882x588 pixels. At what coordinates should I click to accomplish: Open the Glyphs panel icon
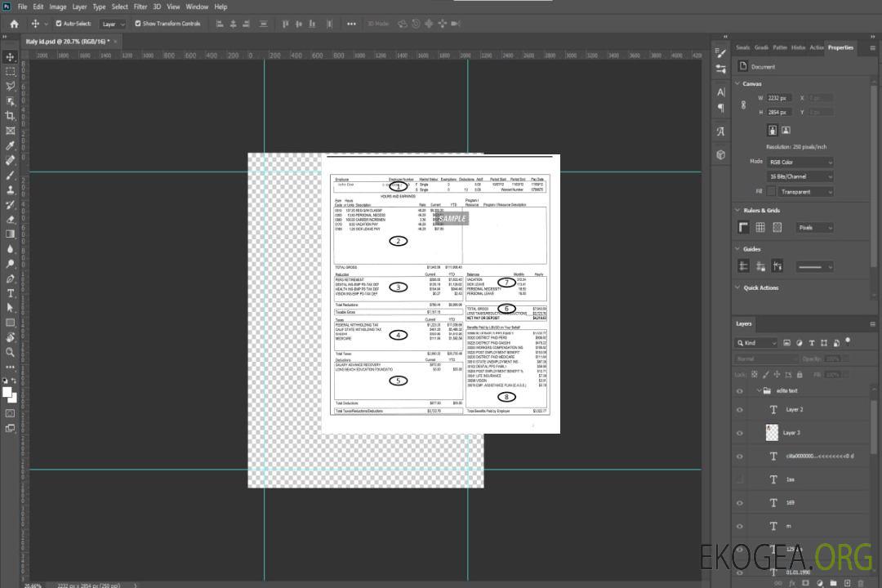coord(720,131)
